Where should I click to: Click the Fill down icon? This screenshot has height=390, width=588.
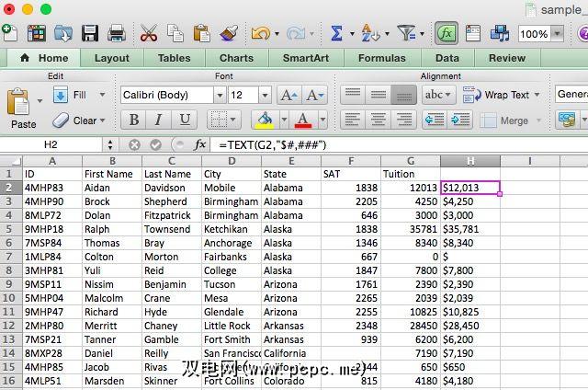61,95
